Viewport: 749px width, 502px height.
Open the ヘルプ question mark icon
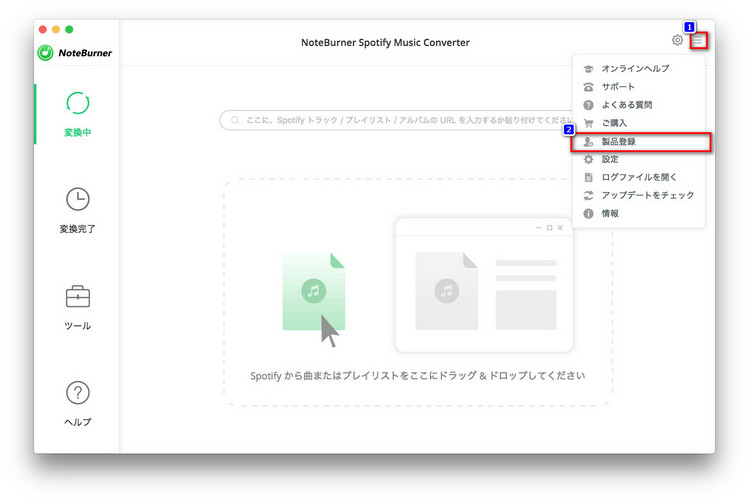77,393
